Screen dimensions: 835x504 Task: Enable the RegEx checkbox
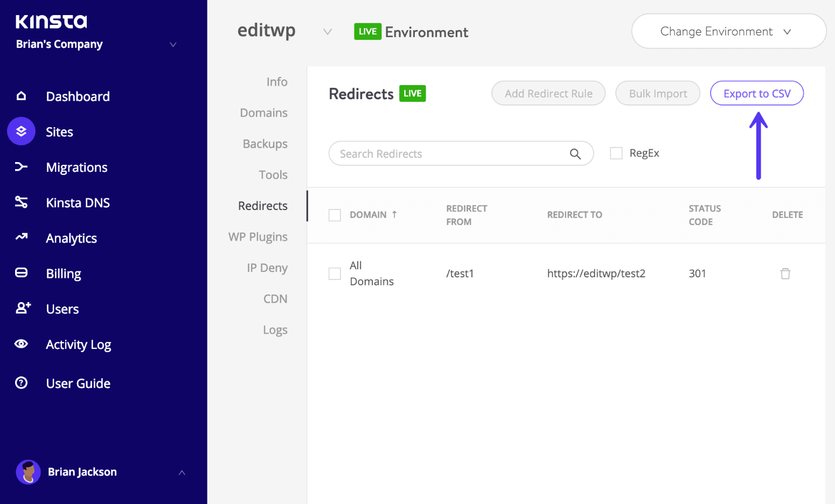[x=616, y=153]
